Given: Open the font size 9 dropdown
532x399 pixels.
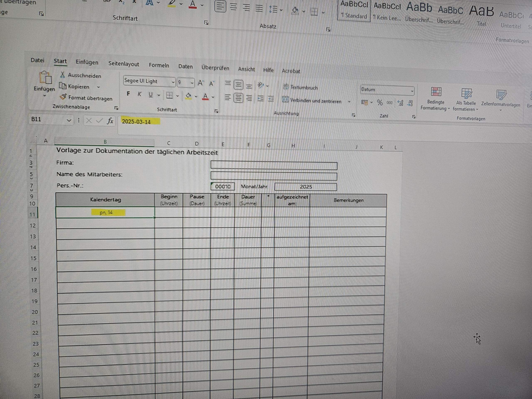Looking at the screenshot, I should (x=192, y=83).
